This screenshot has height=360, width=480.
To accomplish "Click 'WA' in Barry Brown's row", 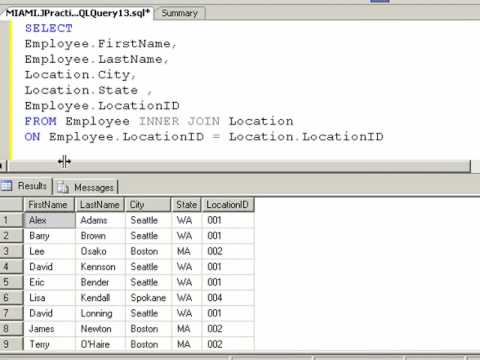I will tap(187, 236).
